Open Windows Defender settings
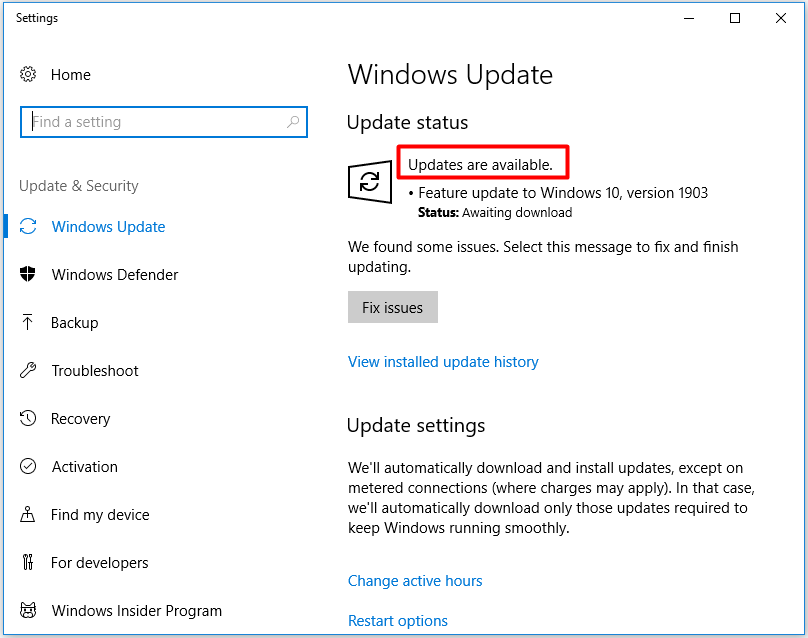808x638 pixels. (115, 275)
